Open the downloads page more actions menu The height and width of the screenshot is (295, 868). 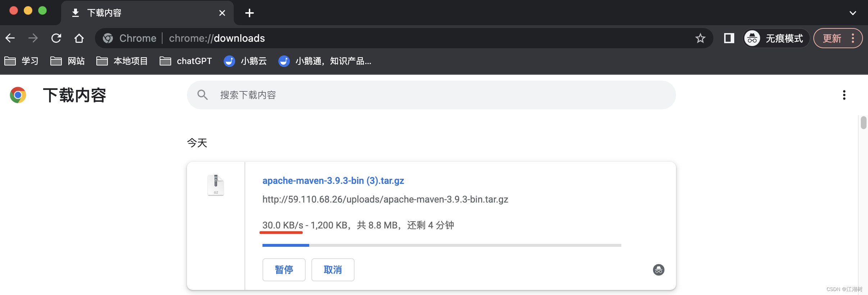pyautogui.click(x=844, y=95)
